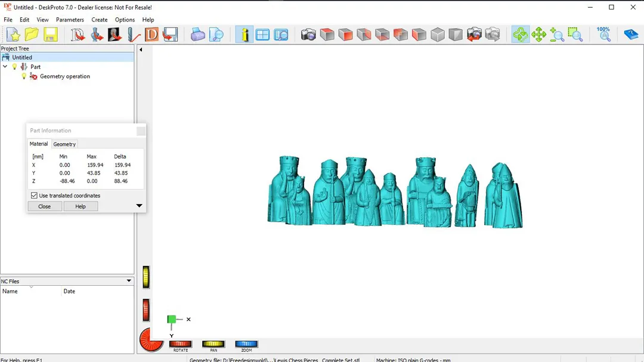Click the list magnifier icon beside split view
644x362 pixels.
281,35
